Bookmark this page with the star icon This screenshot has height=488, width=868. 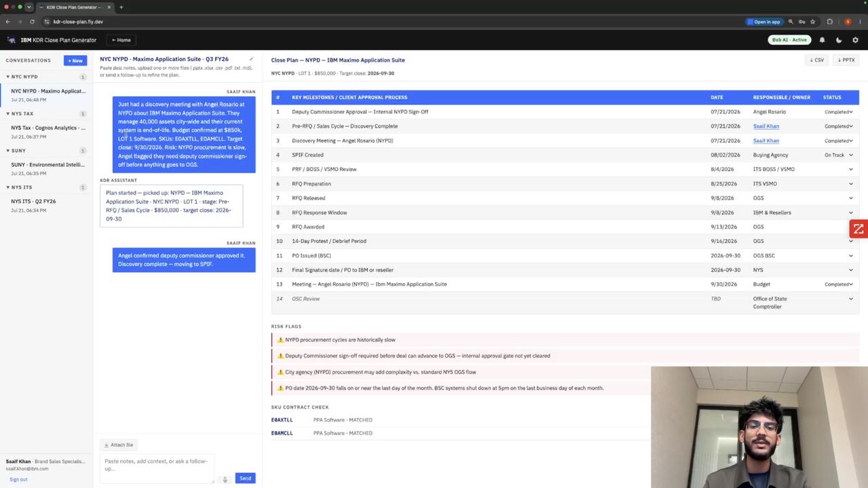(812, 22)
